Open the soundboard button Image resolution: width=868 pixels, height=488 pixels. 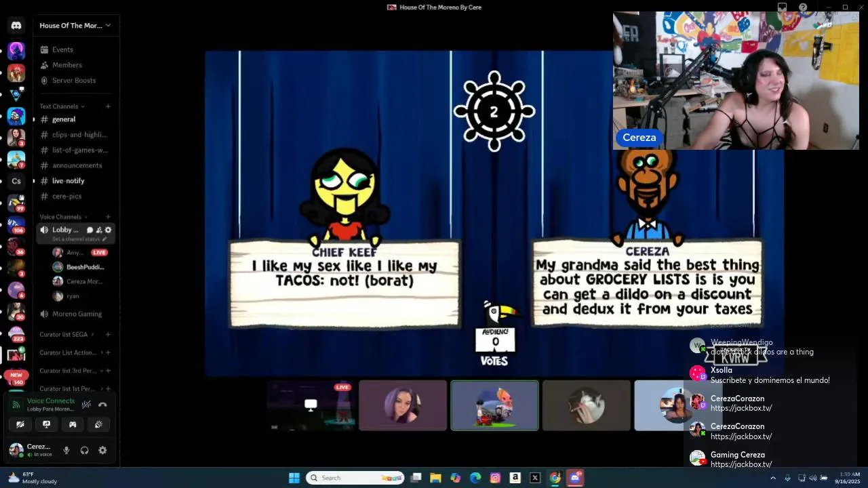pyautogui.click(x=98, y=424)
